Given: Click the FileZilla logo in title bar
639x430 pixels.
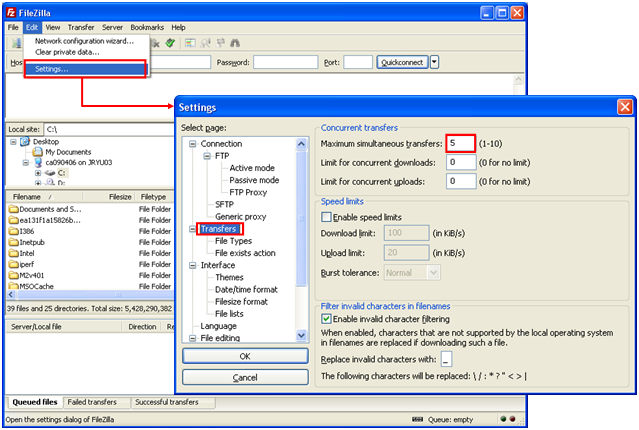Looking at the screenshot, I should pos(10,10).
